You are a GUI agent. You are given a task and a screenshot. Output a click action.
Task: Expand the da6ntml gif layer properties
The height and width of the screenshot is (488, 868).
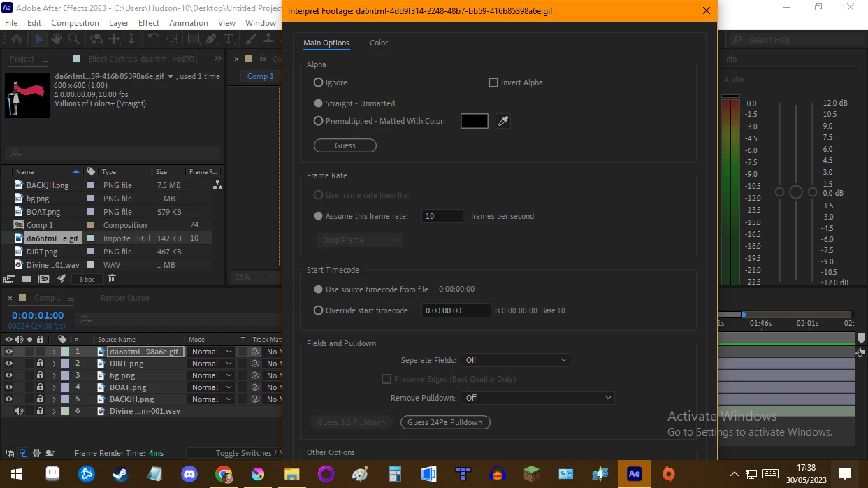click(x=54, y=352)
